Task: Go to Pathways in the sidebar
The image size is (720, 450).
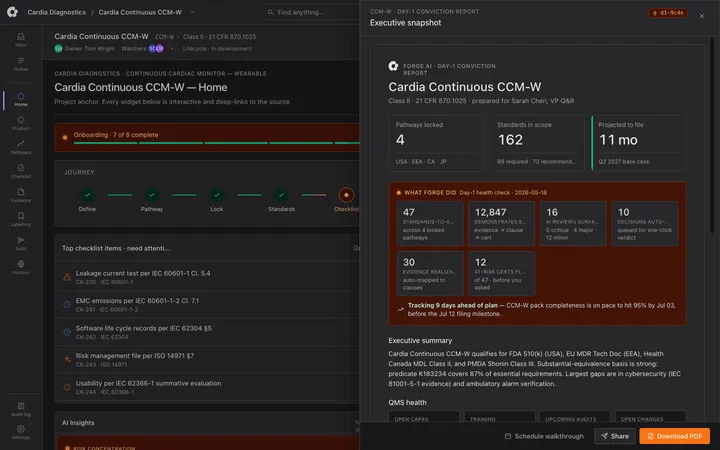Action: pos(21,147)
